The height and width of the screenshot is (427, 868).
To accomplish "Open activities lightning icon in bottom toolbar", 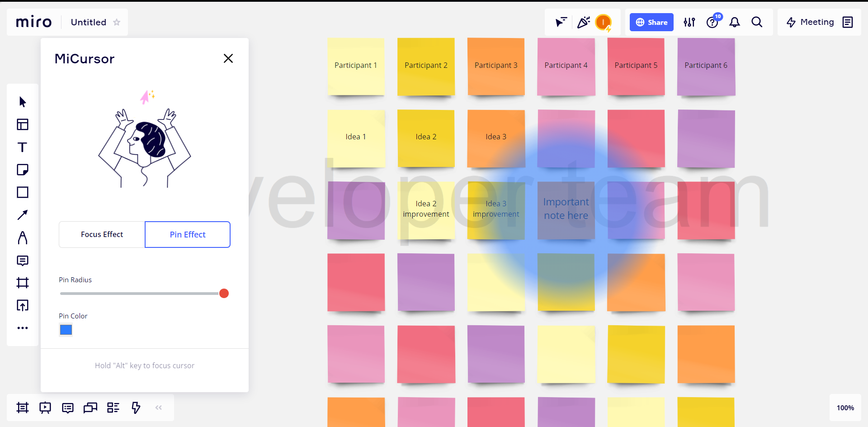I will [x=136, y=408].
